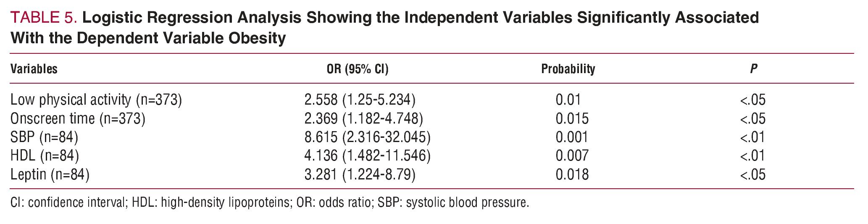Screen dimensions: 868x224
Task: Click the Variables column header
Action: click(x=34, y=69)
